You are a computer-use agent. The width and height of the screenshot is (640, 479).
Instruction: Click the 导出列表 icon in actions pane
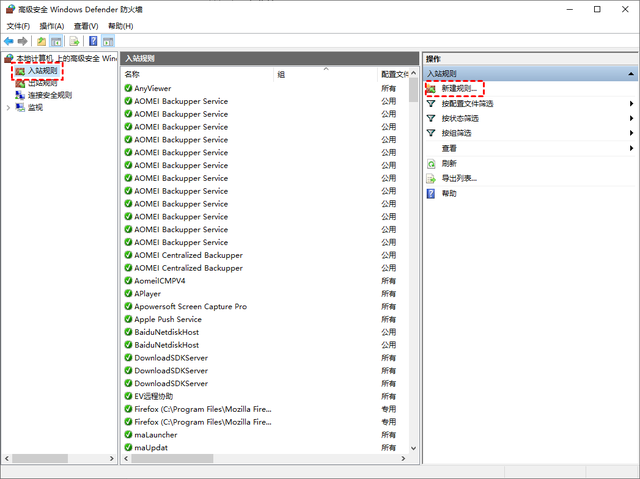431,178
